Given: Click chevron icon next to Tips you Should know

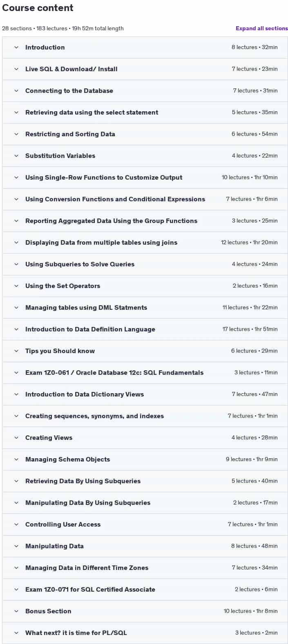Looking at the screenshot, I should (x=16, y=351).
